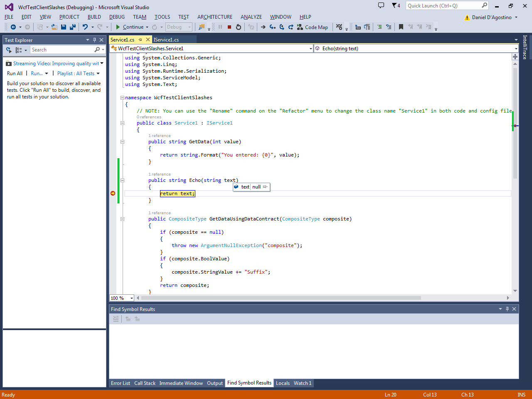Open the Streaming Video link
The image size is (532, 399).
pyautogui.click(x=56, y=64)
